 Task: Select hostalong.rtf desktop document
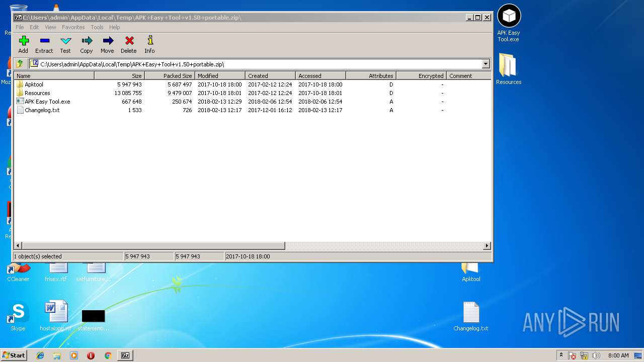56,317
